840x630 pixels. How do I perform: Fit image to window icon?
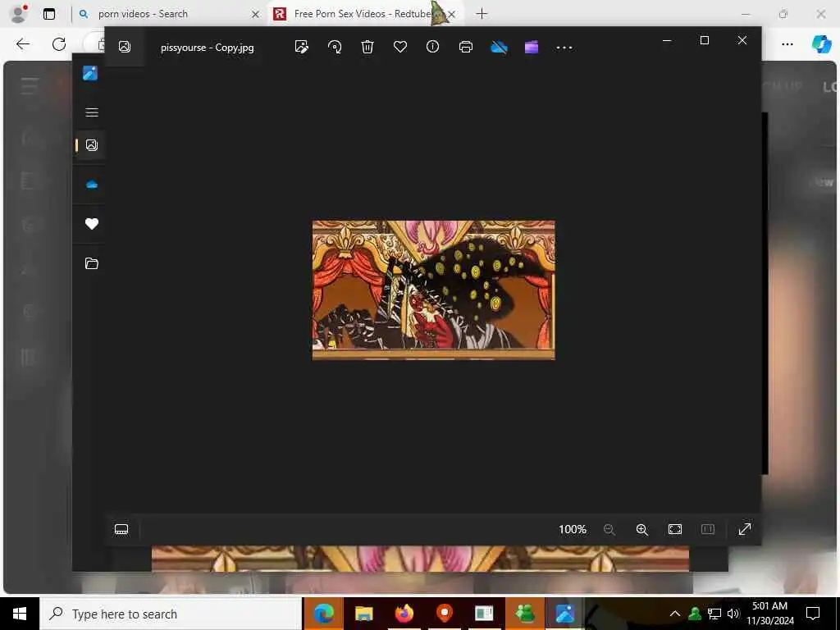point(675,529)
